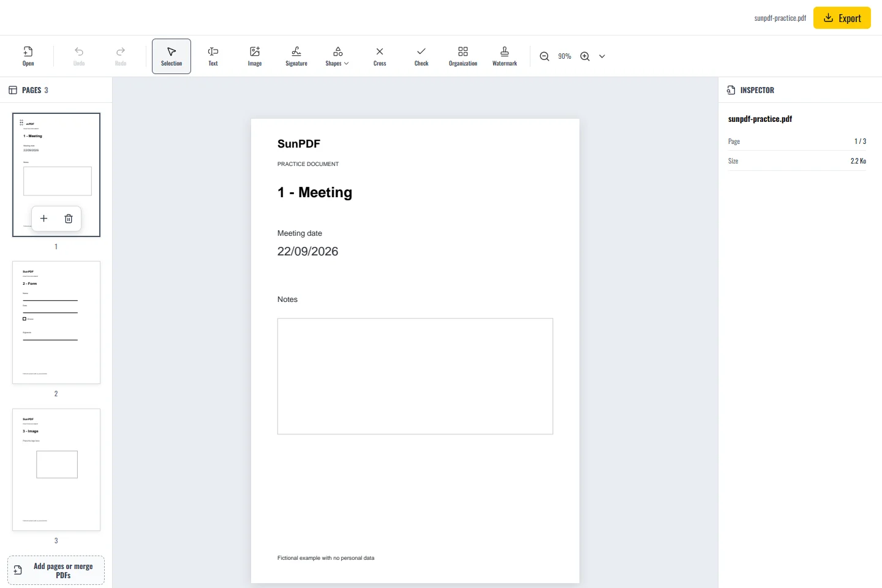Zoom in on the document
Viewport: 882px width, 588px height.
point(585,56)
